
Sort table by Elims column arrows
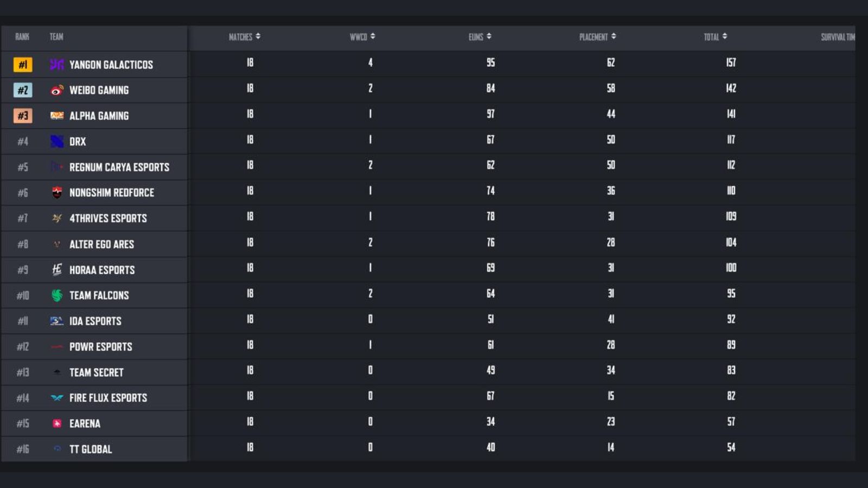pos(489,36)
